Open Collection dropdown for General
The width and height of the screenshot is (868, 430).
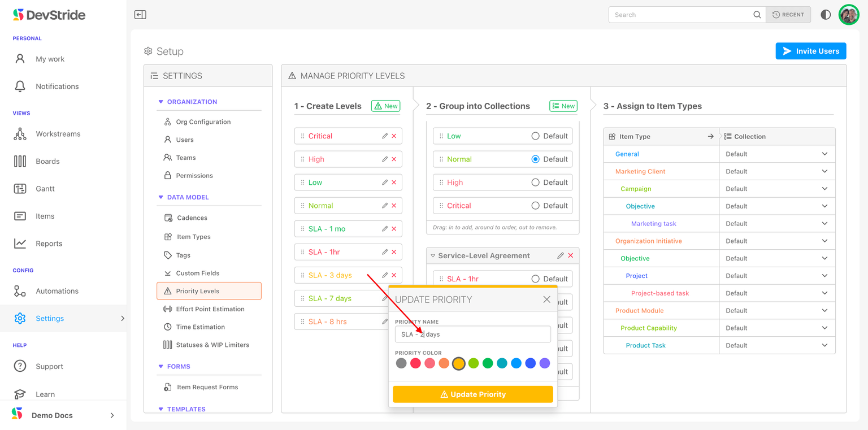click(824, 154)
